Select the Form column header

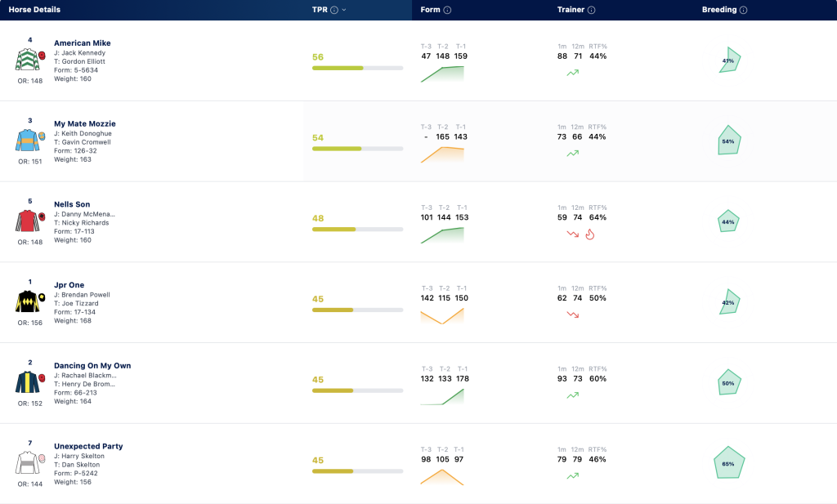coord(430,10)
